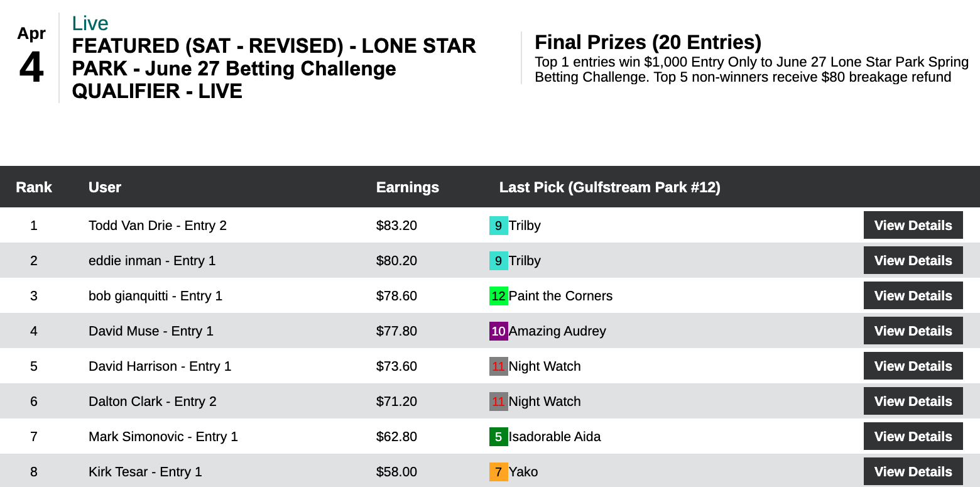Click the teal 9 badge for eddie inman
The width and height of the screenshot is (980, 487).
coord(498,261)
